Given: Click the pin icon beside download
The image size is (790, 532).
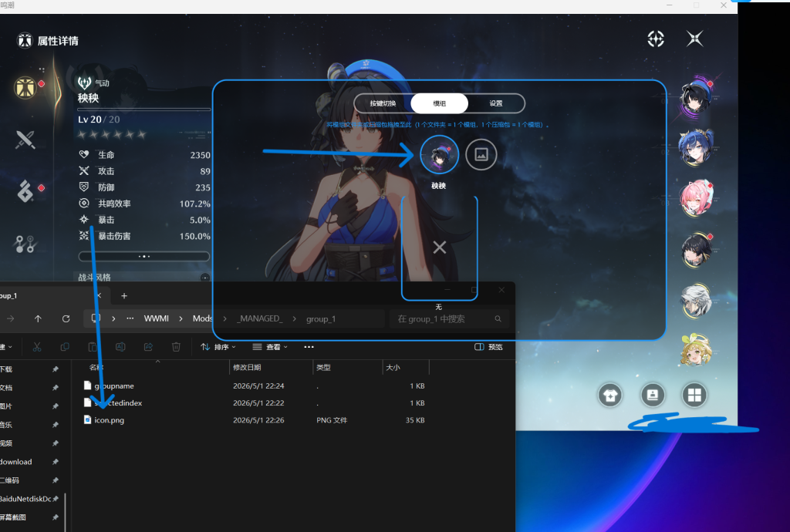Looking at the screenshot, I should click(56, 462).
